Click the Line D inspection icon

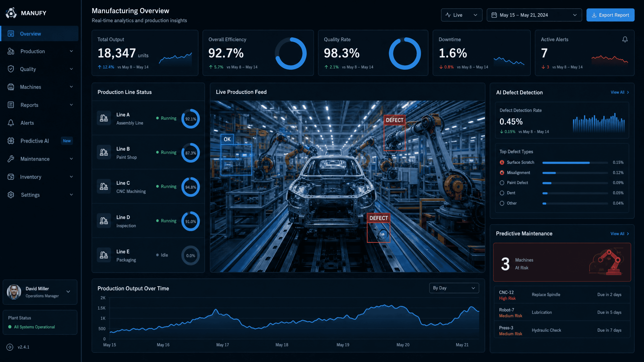pos(104,221)
